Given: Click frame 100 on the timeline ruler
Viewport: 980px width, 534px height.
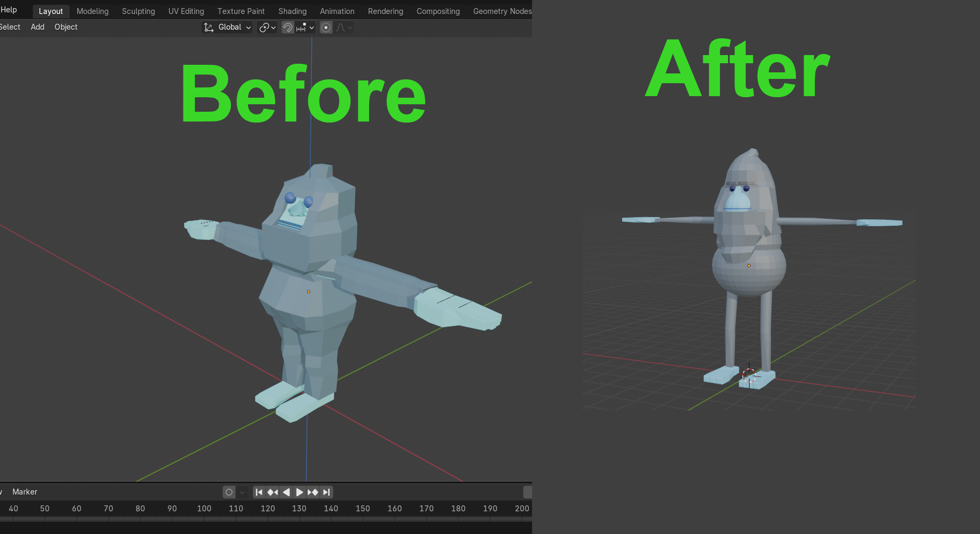Looking at the screenshot, I should pyautogui.click(x=204, y=509).
